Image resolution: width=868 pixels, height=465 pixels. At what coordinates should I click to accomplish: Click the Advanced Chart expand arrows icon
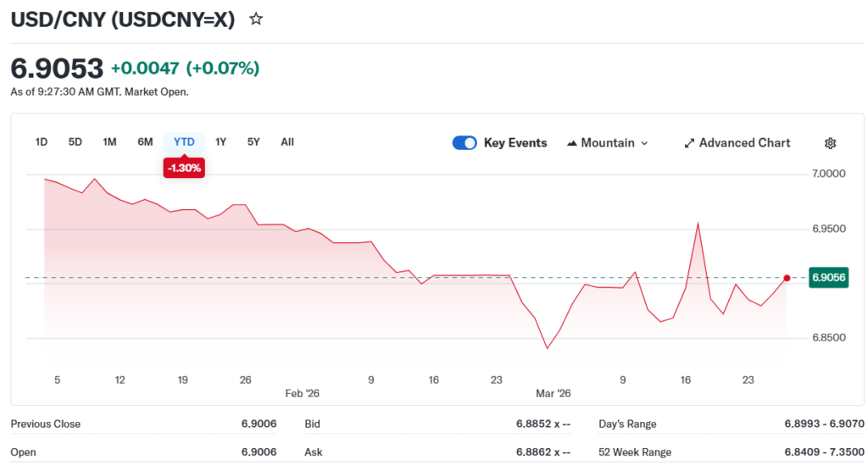[x=689, y=143]
